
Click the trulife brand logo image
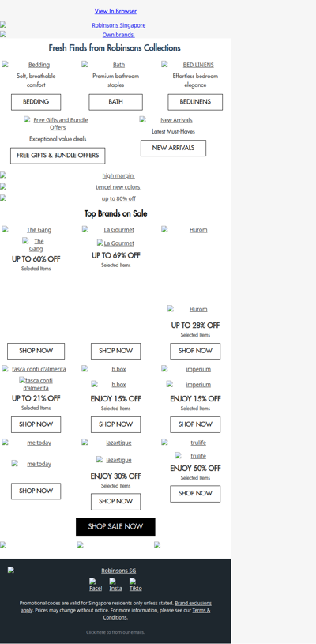coord(195,456)
